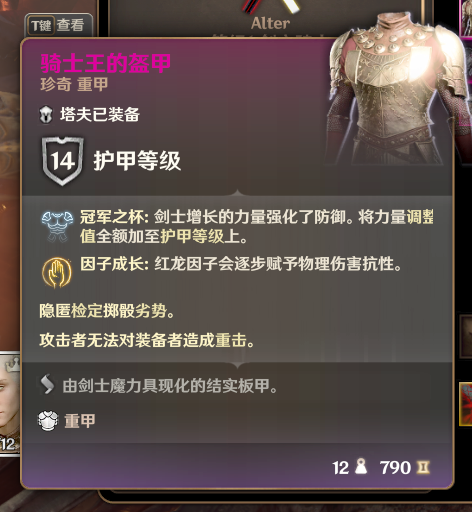
Task: Click the T键 查看 inspect button
Action: coord(58,25)
